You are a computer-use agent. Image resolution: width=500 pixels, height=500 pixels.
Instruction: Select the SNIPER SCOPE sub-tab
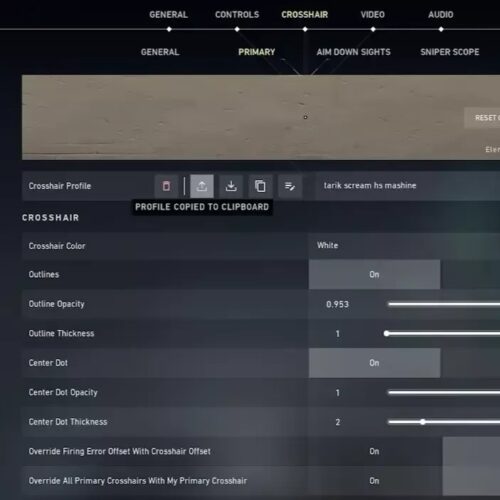(x=450, y=52)
